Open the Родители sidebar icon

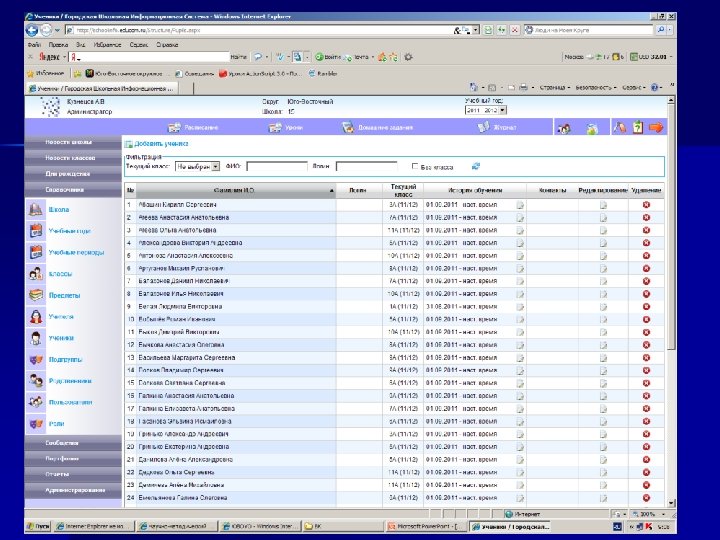click(x=36, y=381)
